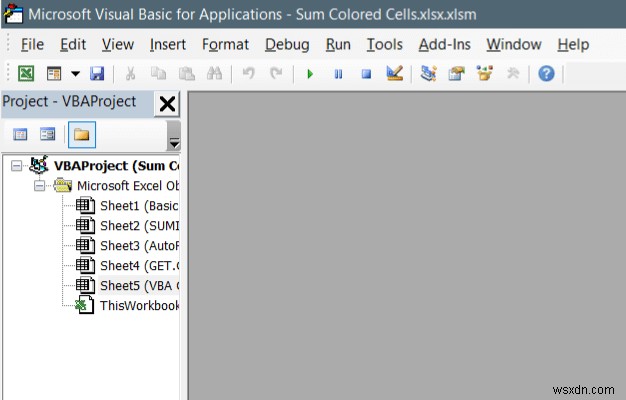Open the File menu
This screenshot has width=626, height=400.
point(32,44)
